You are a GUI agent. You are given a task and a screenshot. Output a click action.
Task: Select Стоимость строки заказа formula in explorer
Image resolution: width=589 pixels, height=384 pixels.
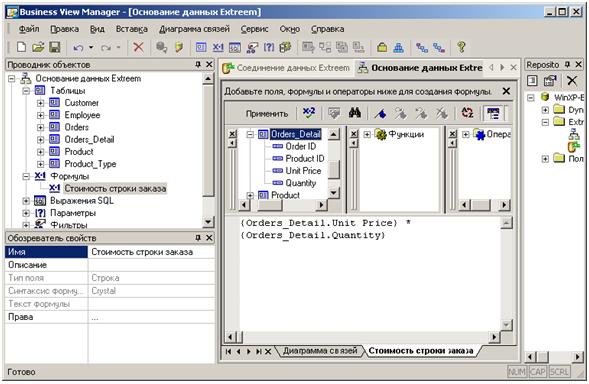click(x=115, y=189)
